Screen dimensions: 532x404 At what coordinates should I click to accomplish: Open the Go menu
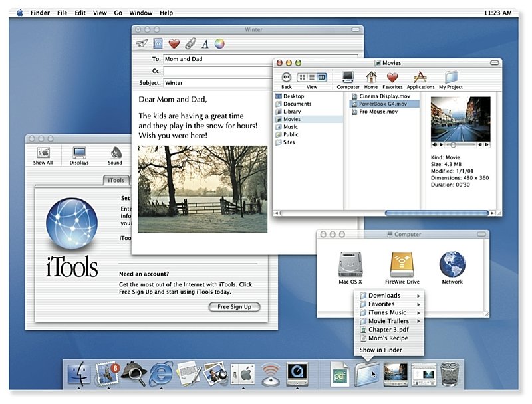click(x=118, y=13)
